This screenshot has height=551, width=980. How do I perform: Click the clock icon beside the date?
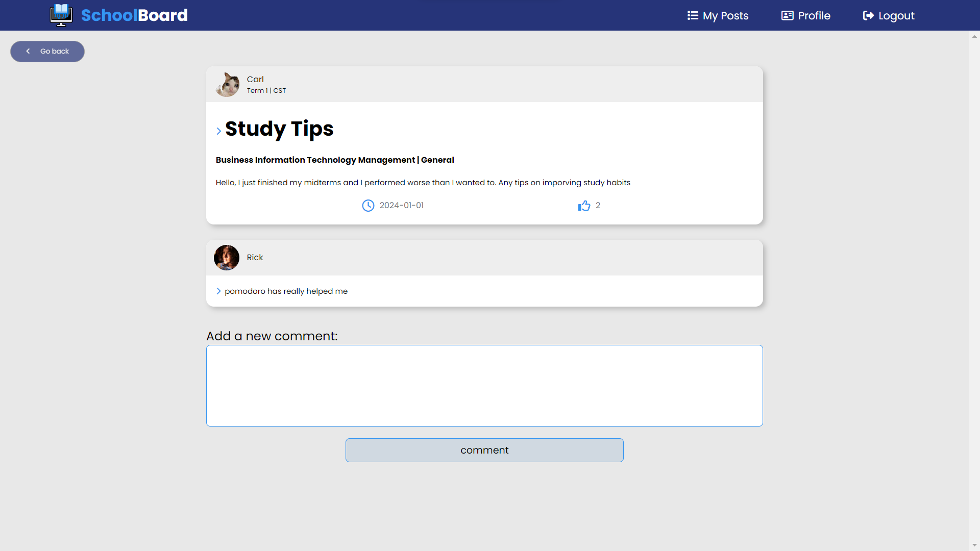[x=368, y=206]
